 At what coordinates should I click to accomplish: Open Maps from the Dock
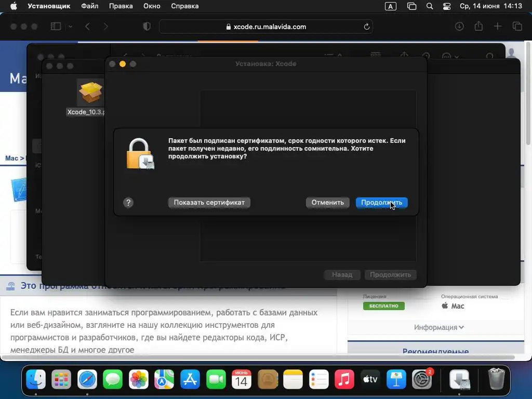pos(164,379)
